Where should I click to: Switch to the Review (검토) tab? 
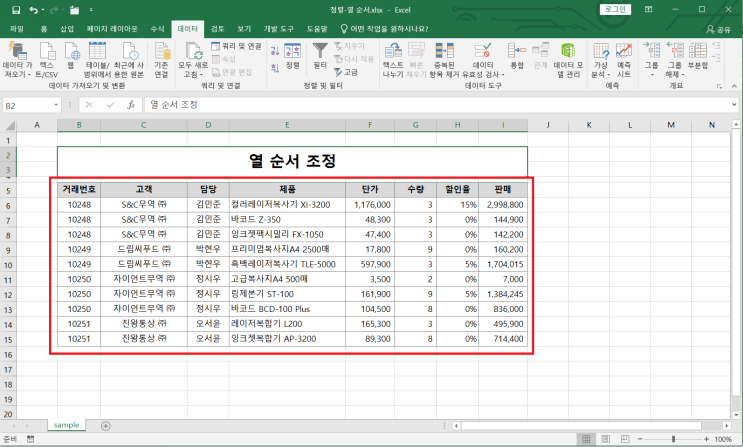pyautogui.click(x=217, y=29)
